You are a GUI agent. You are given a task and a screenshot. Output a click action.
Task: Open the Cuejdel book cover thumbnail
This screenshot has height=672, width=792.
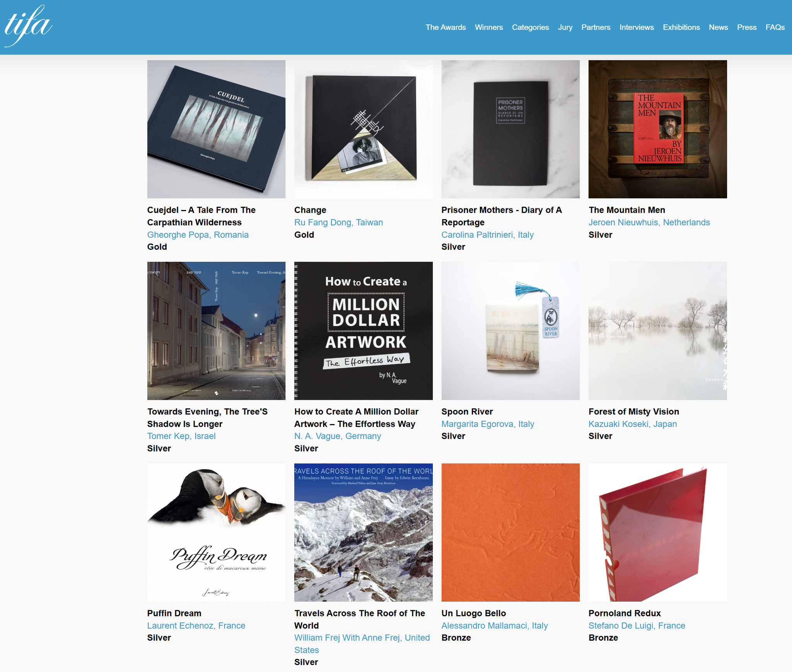[x=216, y=129]
